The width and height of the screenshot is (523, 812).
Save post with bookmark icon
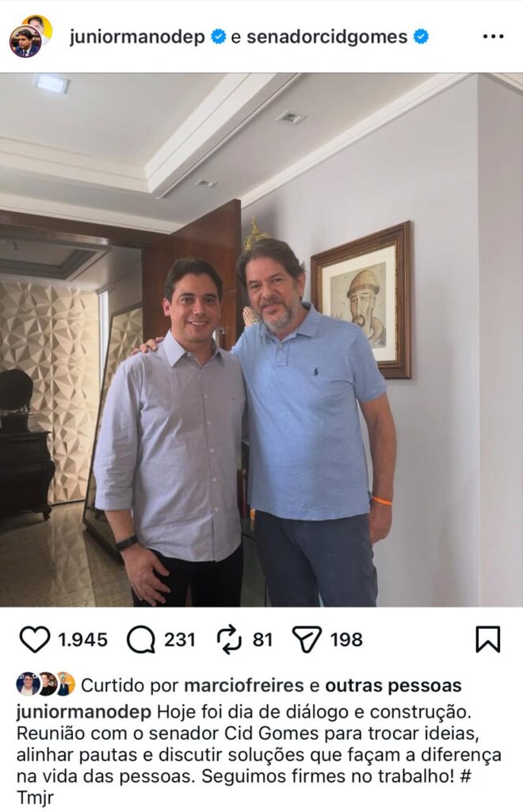[x=487, y=639]
